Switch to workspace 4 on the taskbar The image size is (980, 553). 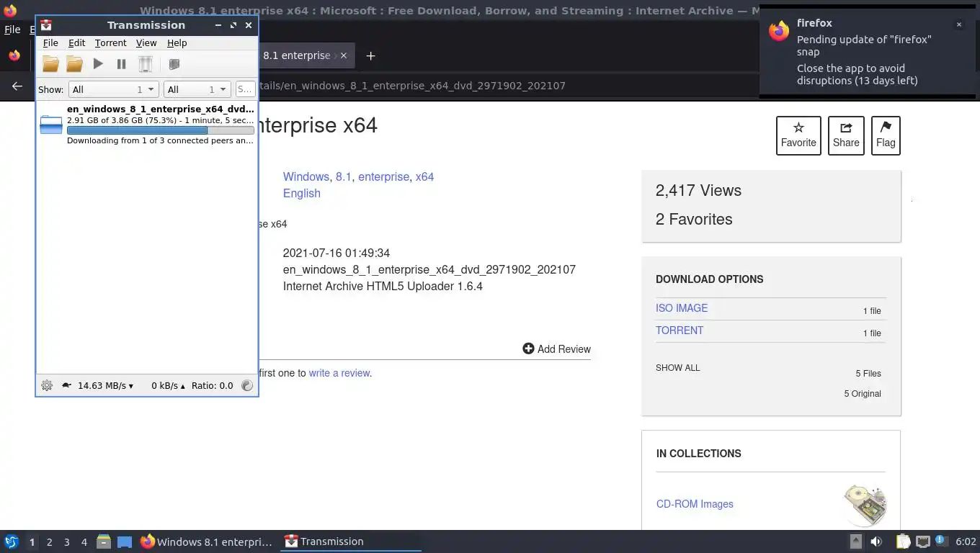click(x=84, y=542)
